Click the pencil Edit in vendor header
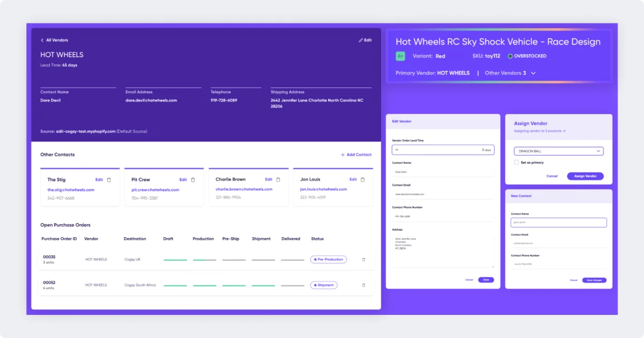 (365, 40)
